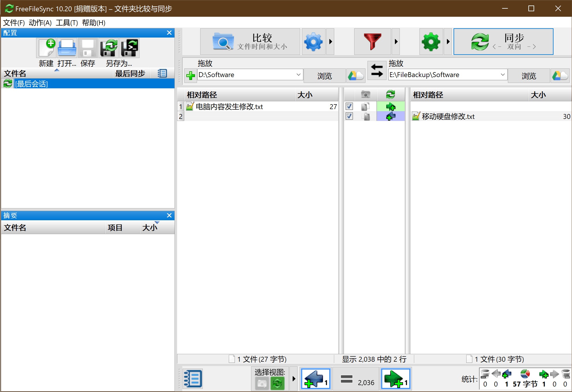Switch to sync action view icon
572x392 pixels.
(277, 383)
